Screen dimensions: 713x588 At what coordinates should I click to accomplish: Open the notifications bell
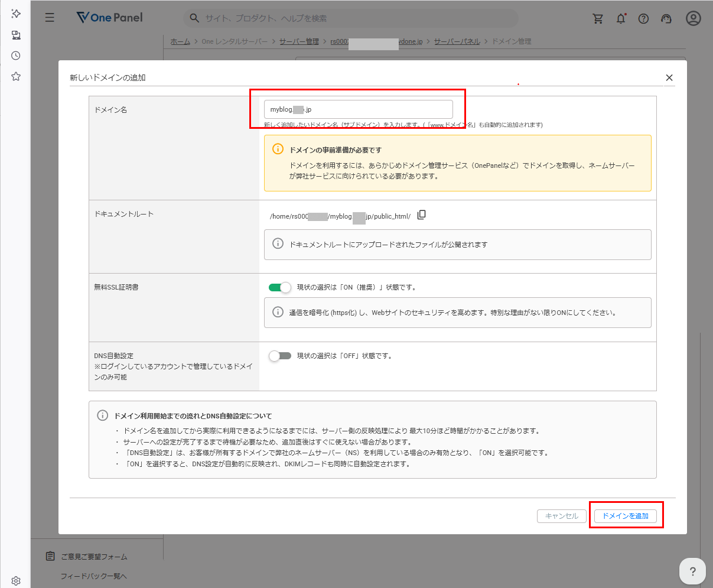[x=621, y=18]
